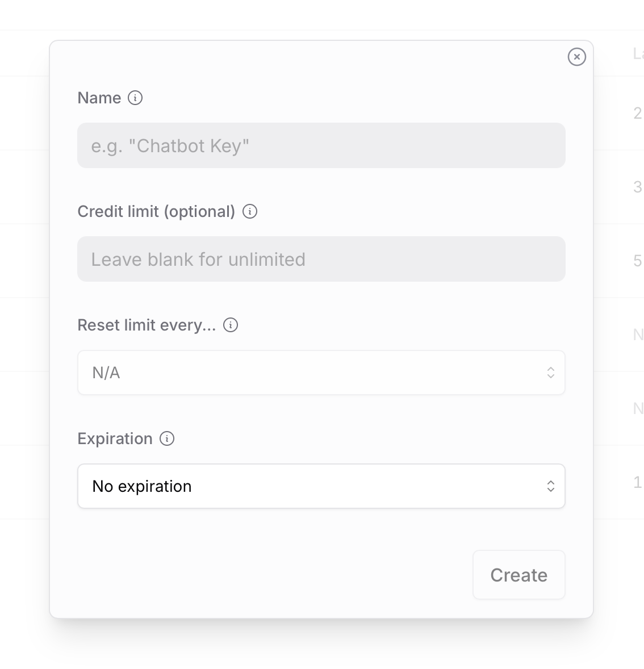Click the chevron on the Expiration selector

(550, 486)
